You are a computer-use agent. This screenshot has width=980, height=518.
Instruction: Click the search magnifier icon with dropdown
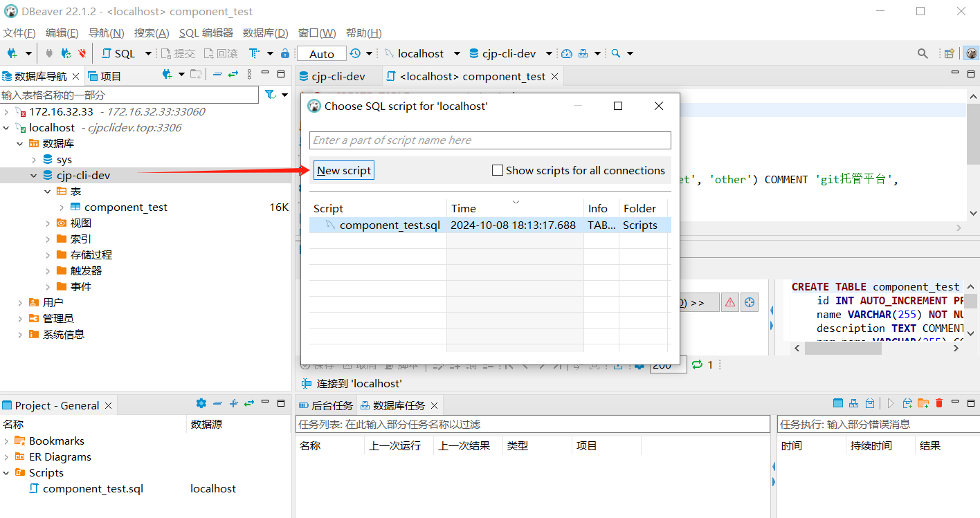[x=616, y=53]
